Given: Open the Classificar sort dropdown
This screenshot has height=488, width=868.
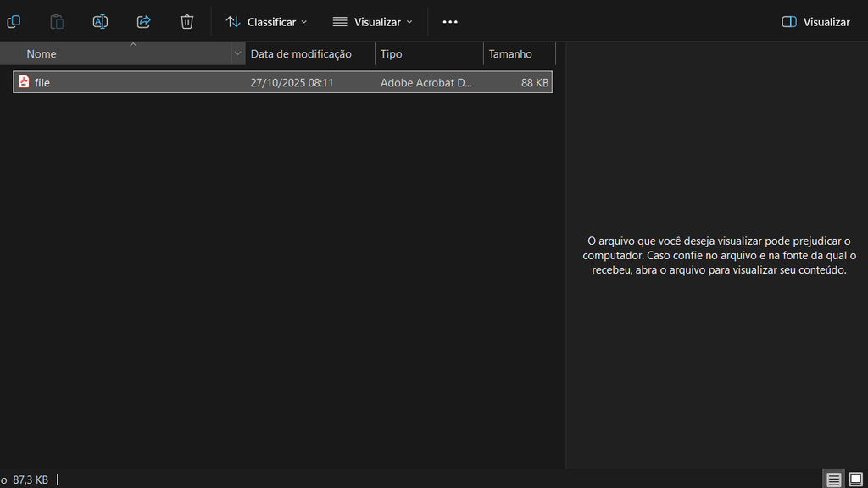Looking at the screenshot, I should [x=266, y=22].
